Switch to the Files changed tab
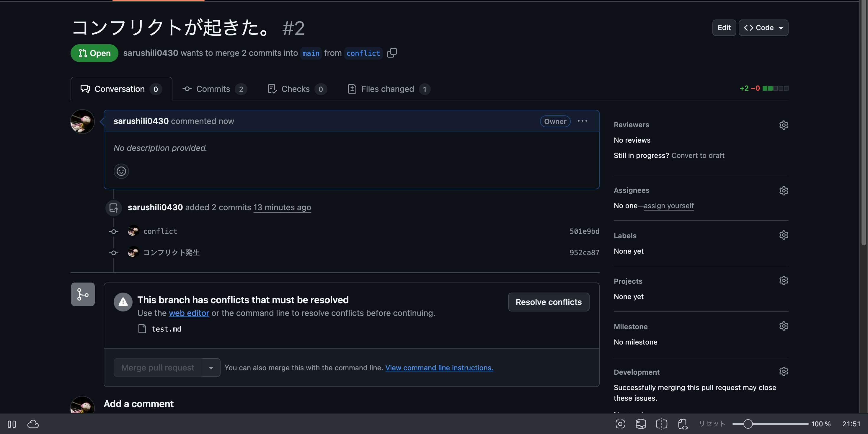This screenshot has height=434, width=868. coord(389,89)
